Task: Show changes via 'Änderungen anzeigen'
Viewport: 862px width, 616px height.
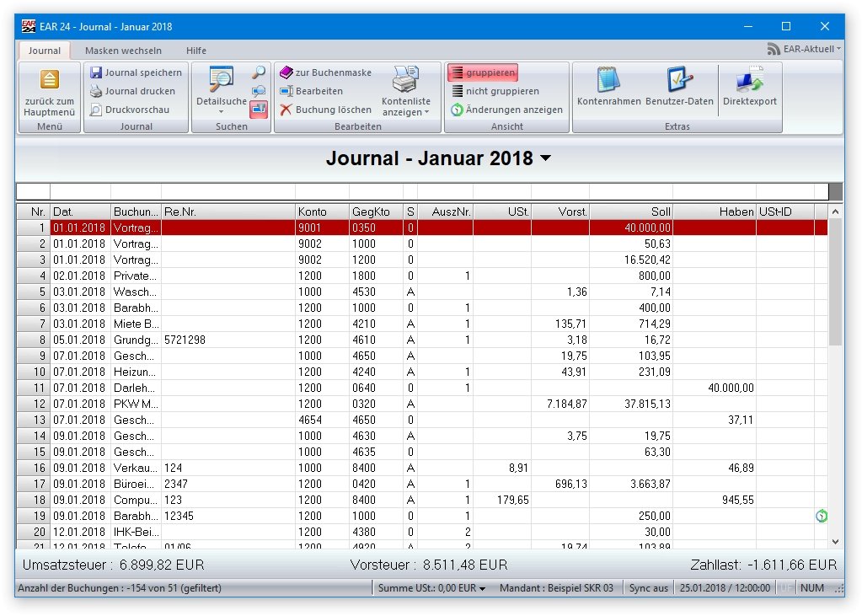Action: 506,110
